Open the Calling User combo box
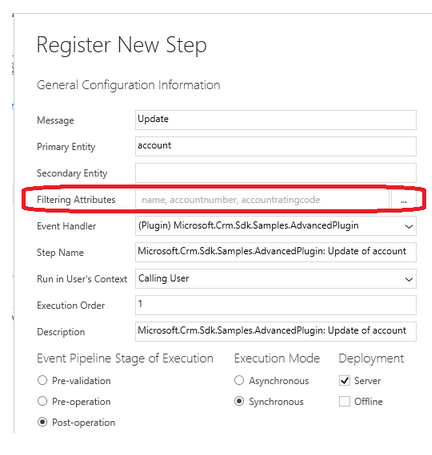432x455 pixels. (x=276, y=279)
